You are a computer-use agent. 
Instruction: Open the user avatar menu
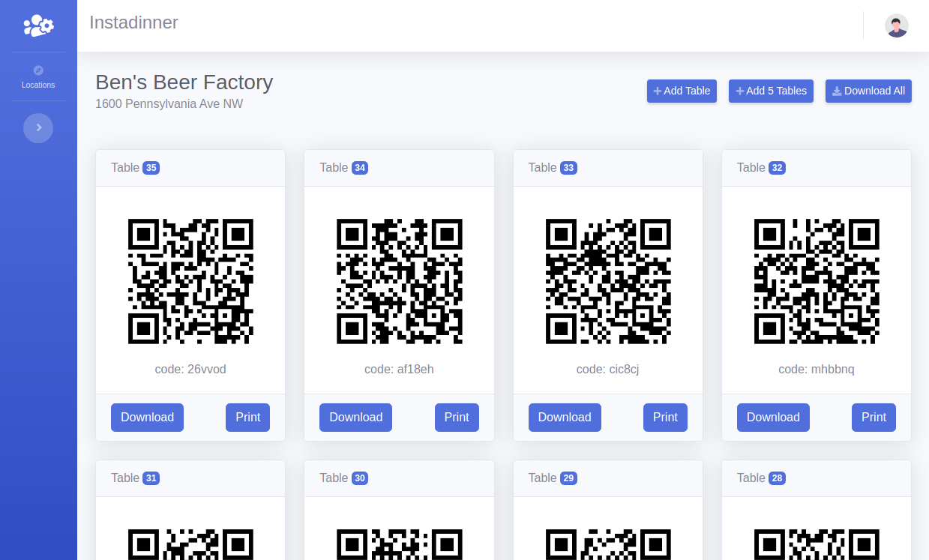[896, 25]
